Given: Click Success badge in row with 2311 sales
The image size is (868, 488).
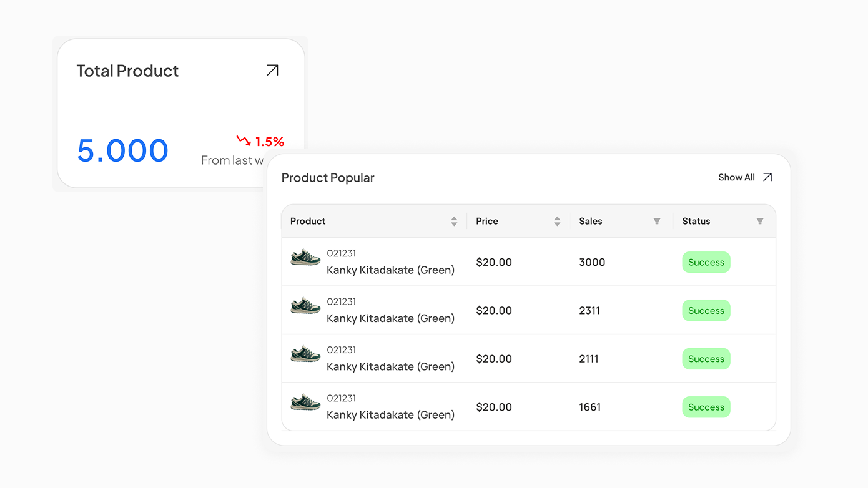Looking at the screenshot, I should coord(706,311).
